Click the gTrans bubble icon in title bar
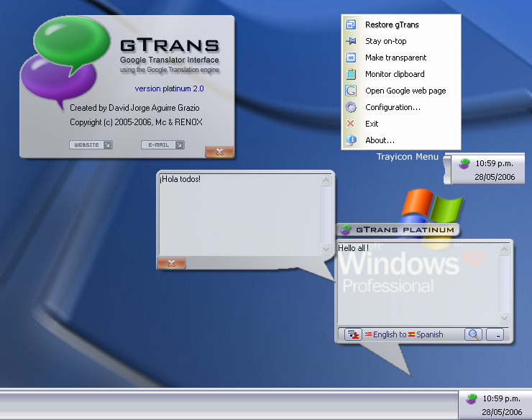This screenshot has height=420, width=532. coord(346,229)
